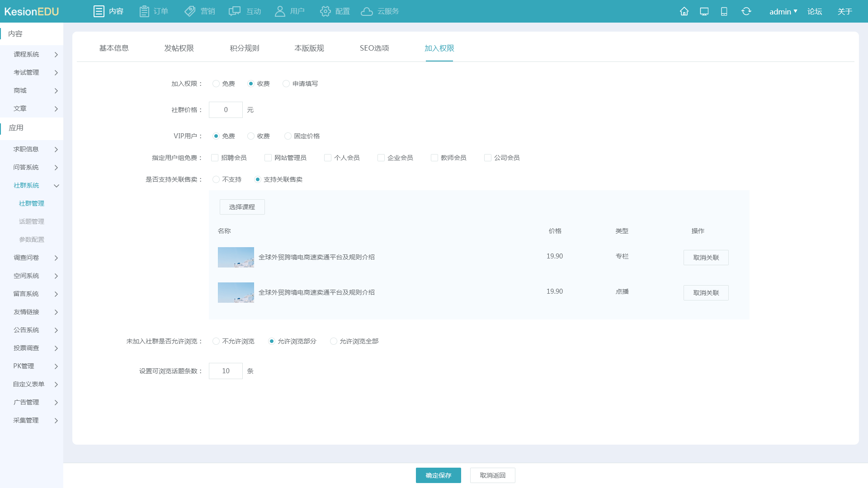Switch to the 积分规则 tab
Viewport: 868px width, 488px height.
coord(244,48)
